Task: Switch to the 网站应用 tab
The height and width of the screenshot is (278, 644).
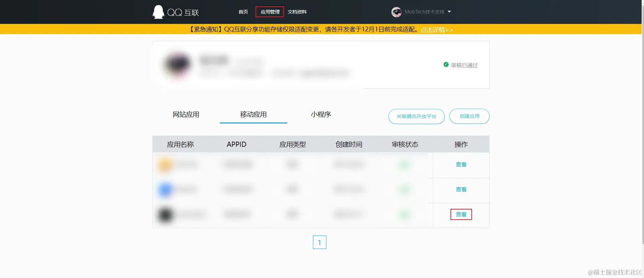Action: point(186,114)
